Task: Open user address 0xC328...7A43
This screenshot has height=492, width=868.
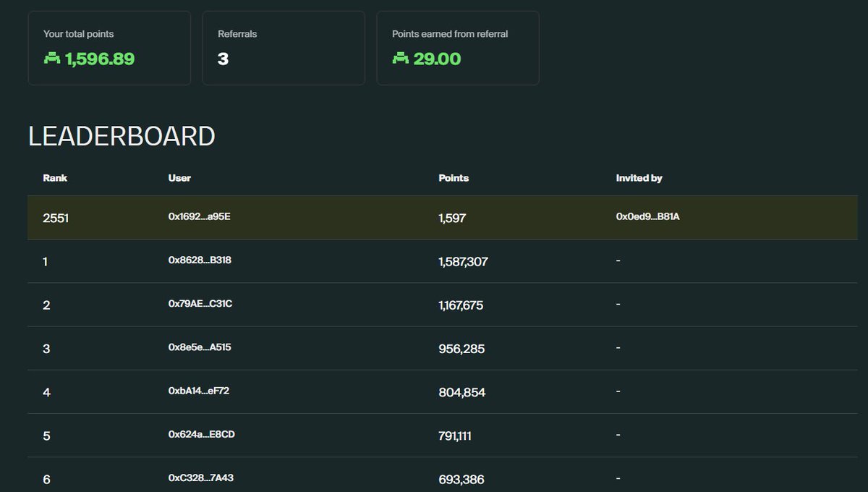Action: [x=201, y=478]
